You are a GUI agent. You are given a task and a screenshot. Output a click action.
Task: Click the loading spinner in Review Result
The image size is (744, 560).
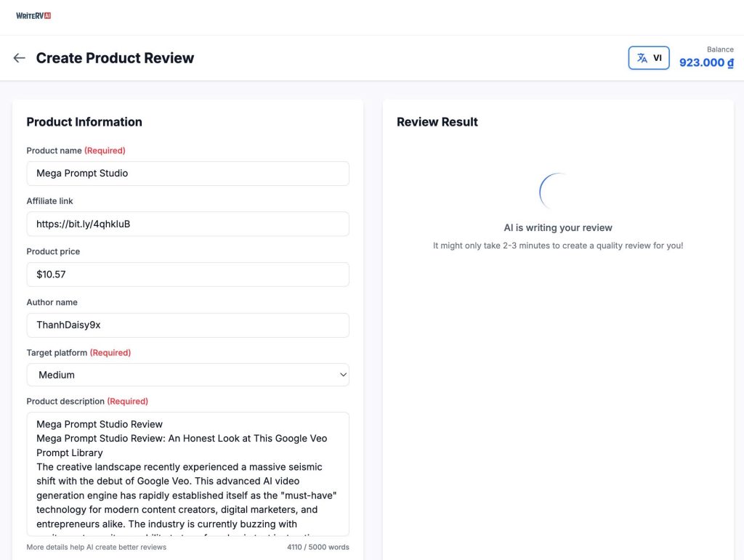pyautogui.click(x=557, y=191)
